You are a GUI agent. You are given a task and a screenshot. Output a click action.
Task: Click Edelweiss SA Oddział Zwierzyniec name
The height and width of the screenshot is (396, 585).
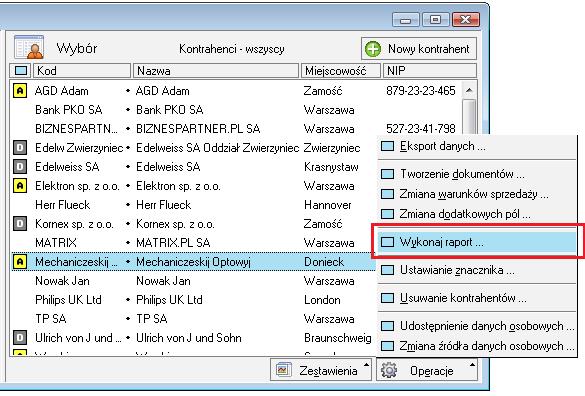pyautogui.click(x=218, y=148)
